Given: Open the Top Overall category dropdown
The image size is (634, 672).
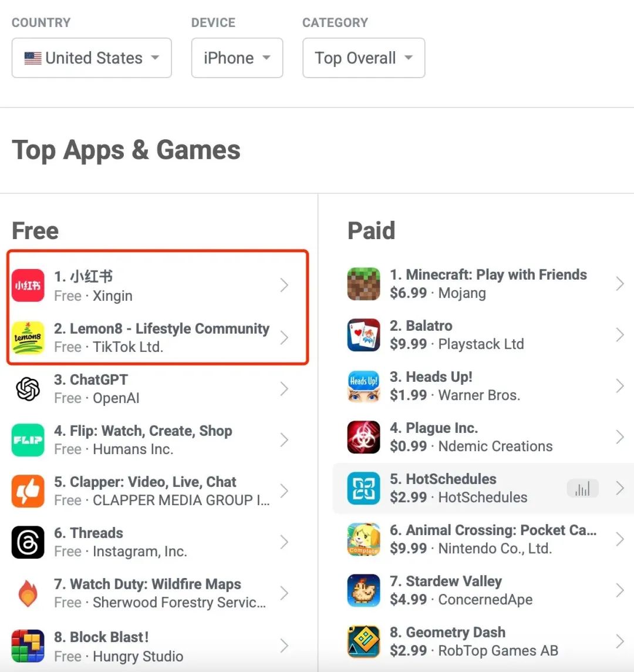Looking at the screenshot, I should (x=364, y=58).
